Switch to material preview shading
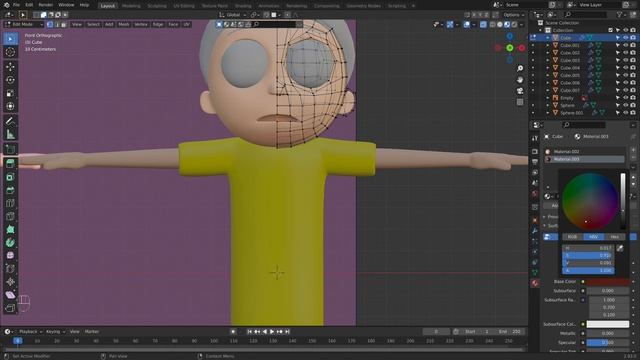The height and width of the screenshot is (360, 640). click(x=507, y=24)
